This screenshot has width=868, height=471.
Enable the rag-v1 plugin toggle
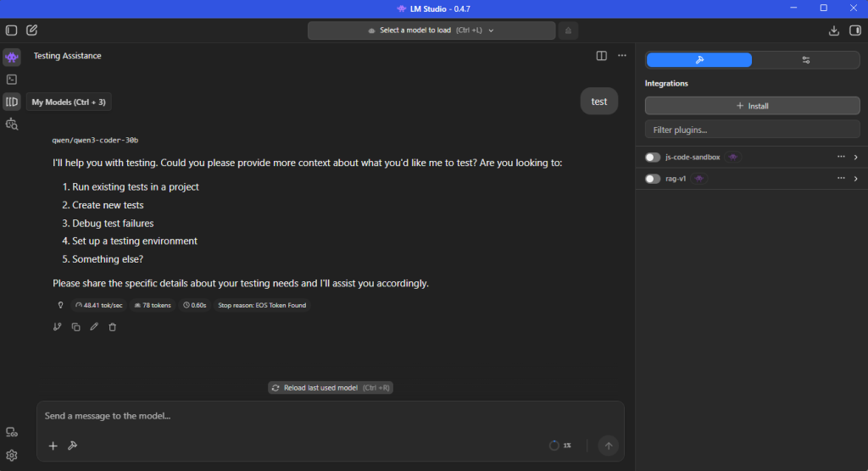653,179
